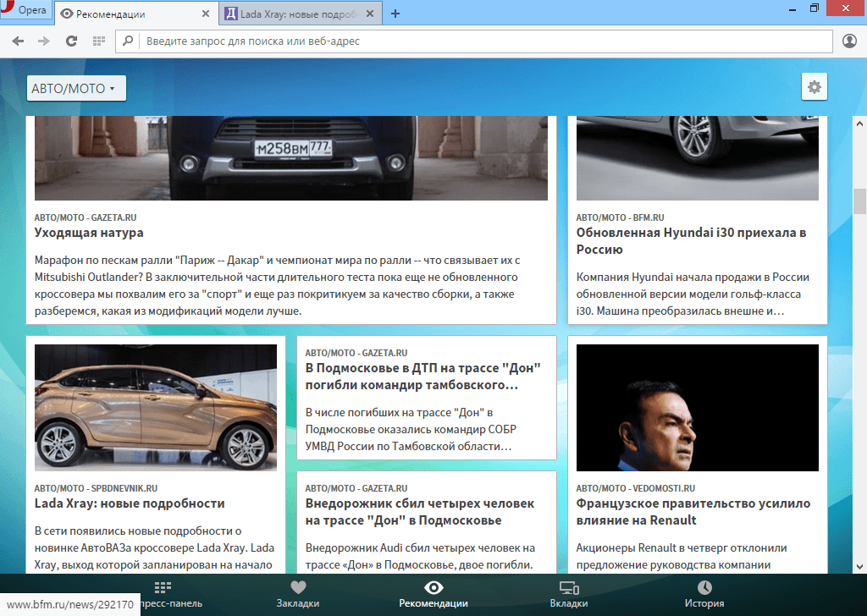Click source label АВТО/МОТО - SPBDNEVNIK.RU
Image resolution: width=867 pixels, height=616 pixels.
pyautogui.click(x=96, y=488)
